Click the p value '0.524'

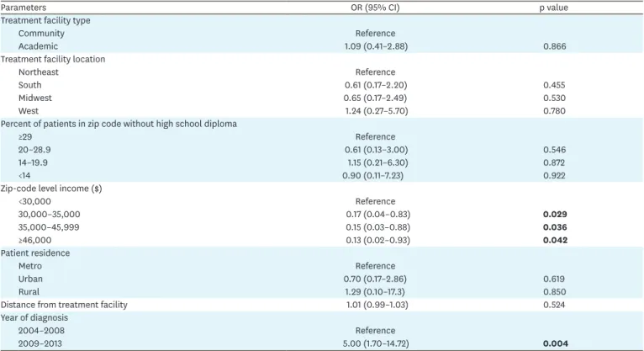554,305
